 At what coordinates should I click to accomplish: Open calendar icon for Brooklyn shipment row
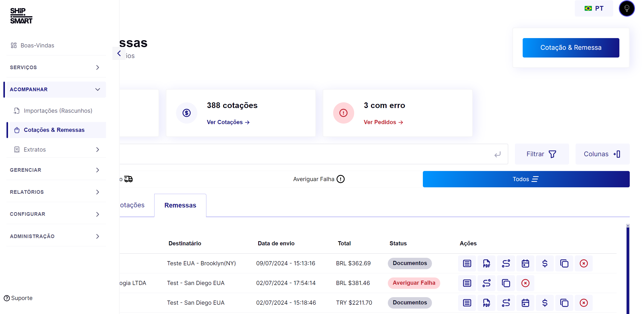(x=525, y=263)
